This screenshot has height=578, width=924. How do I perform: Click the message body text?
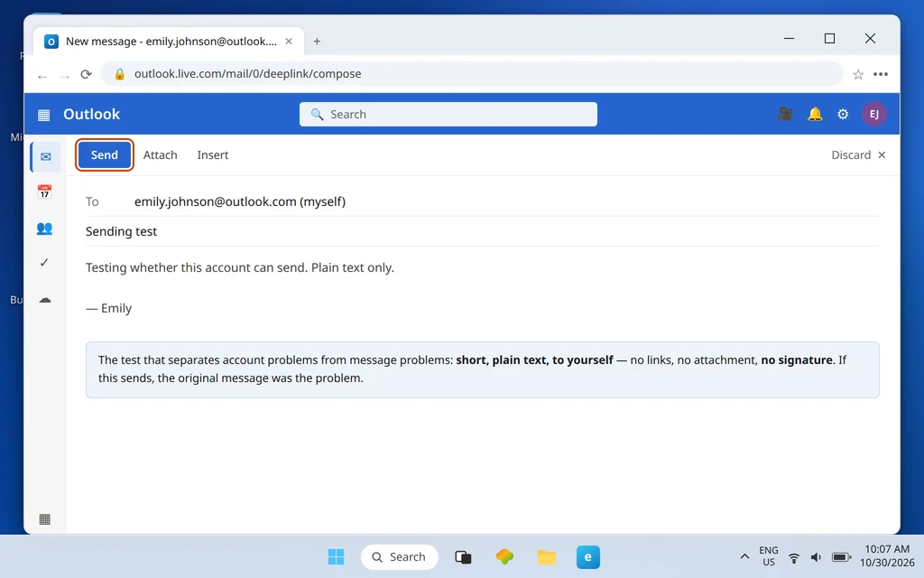pyautogui.click(x=240, y=267)
